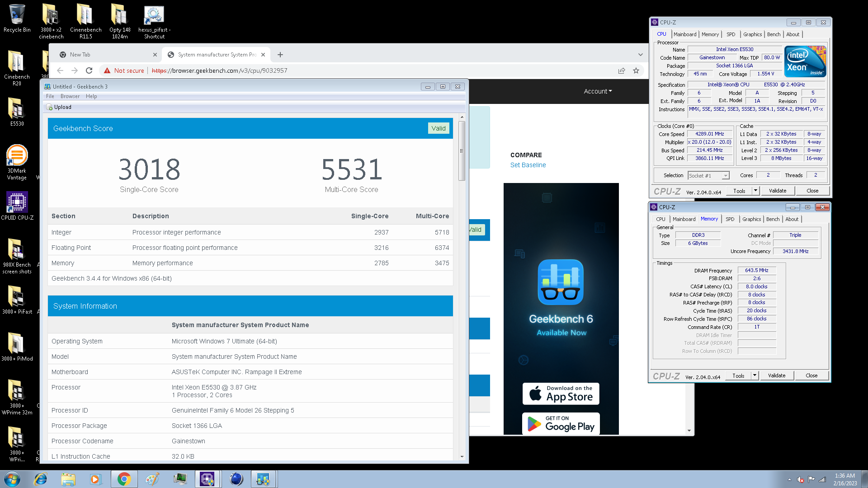Image resolution: width=868 pixels, height=488 pixels.
Task: Click the share page icon in address bar
Action: [x=622, y=70]
